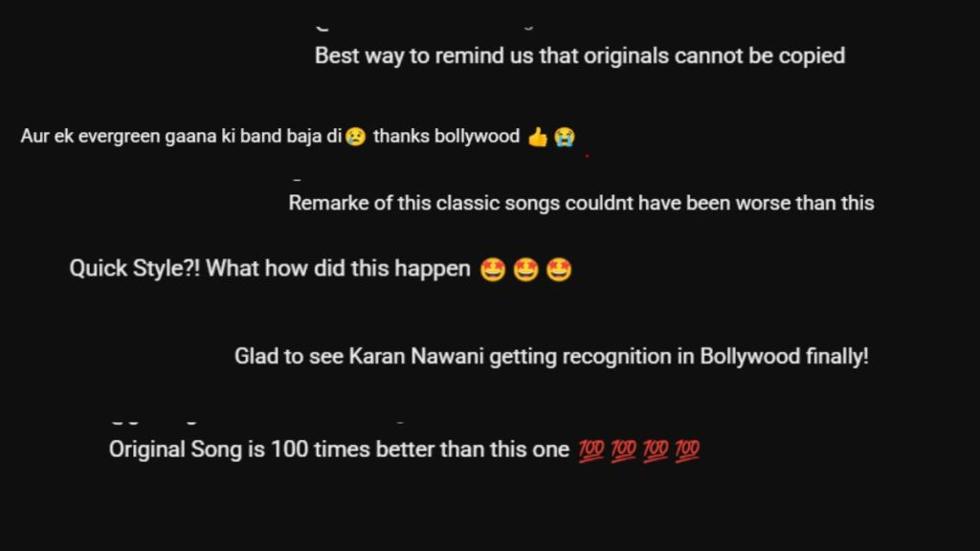Image resolution: width=980 pixels, height=551 pixels.
Task: Select the 'originals cannot be copied' comment
Action: [580, 56]
